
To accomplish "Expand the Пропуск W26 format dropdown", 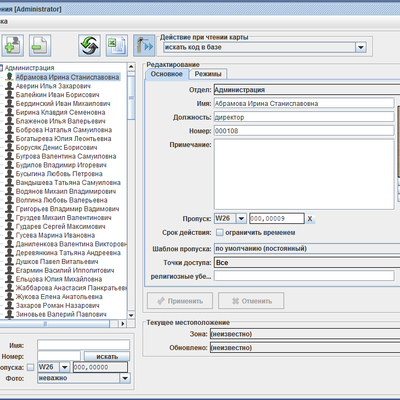I will coord(241,219).
